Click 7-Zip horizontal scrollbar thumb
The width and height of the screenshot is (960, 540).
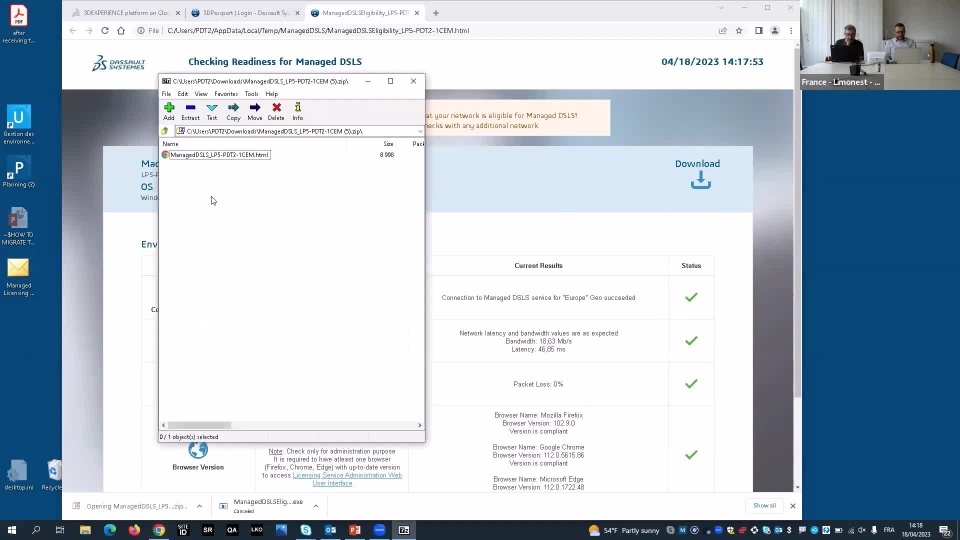tap(200, 425)
